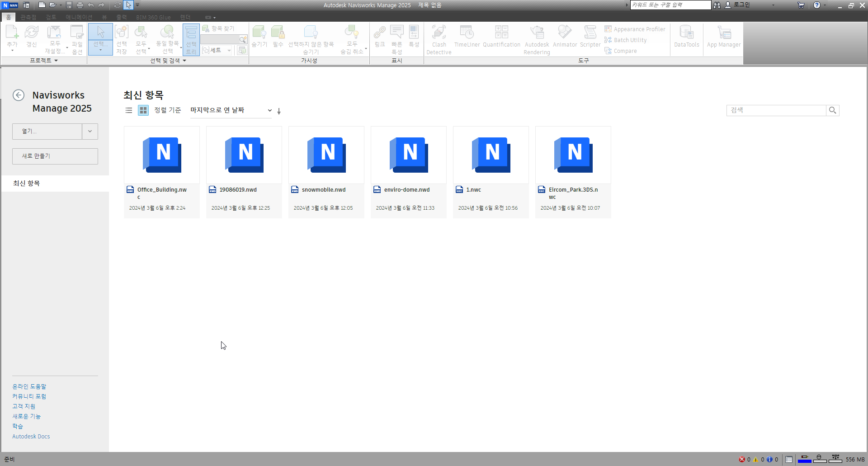Click the Open folder icon in quick access
The height and width of the screenshot is (466, 868).
(52, 5)
